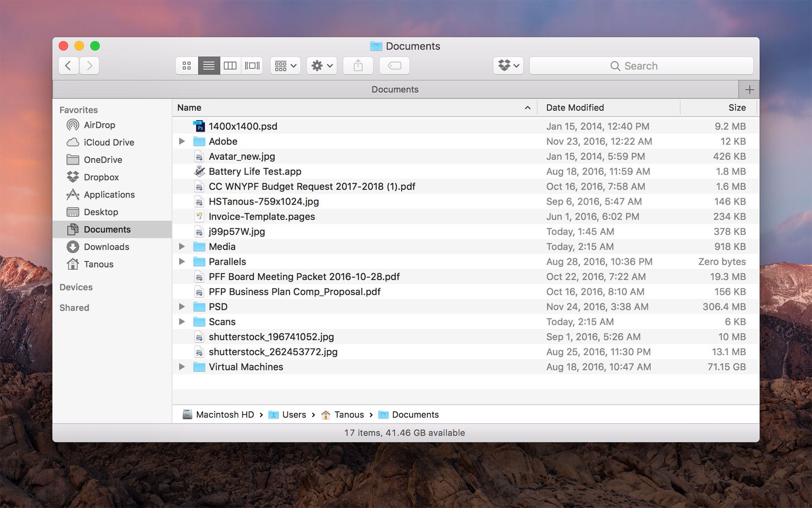Click the Edit Tags button
812x508 pixels.
click(394, 66)
